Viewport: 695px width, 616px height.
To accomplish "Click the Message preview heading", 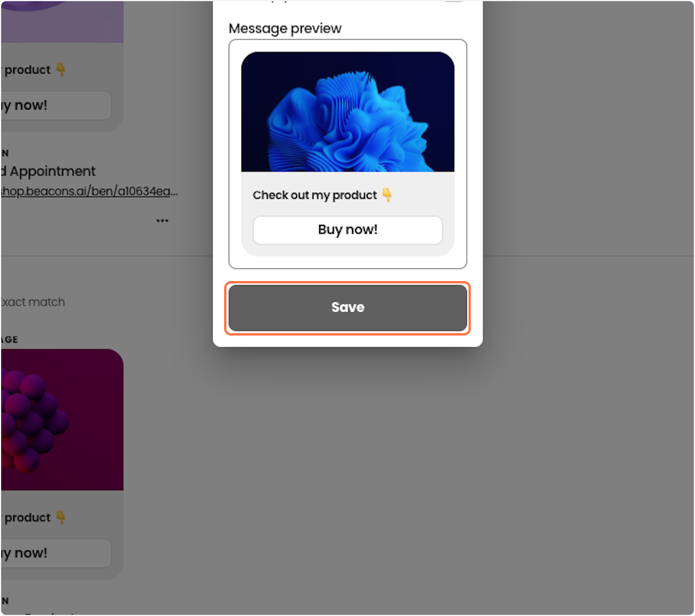I will tap(285, 28).
